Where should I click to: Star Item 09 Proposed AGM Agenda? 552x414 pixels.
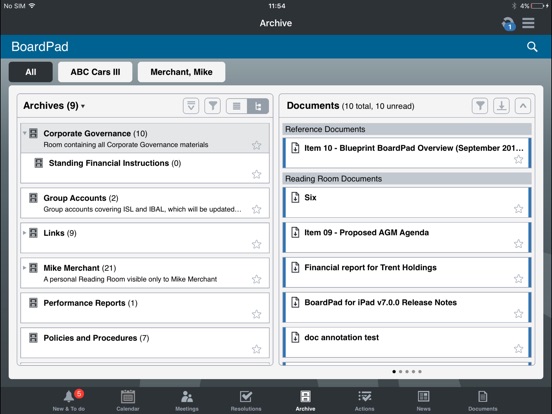tap(519, 244)
